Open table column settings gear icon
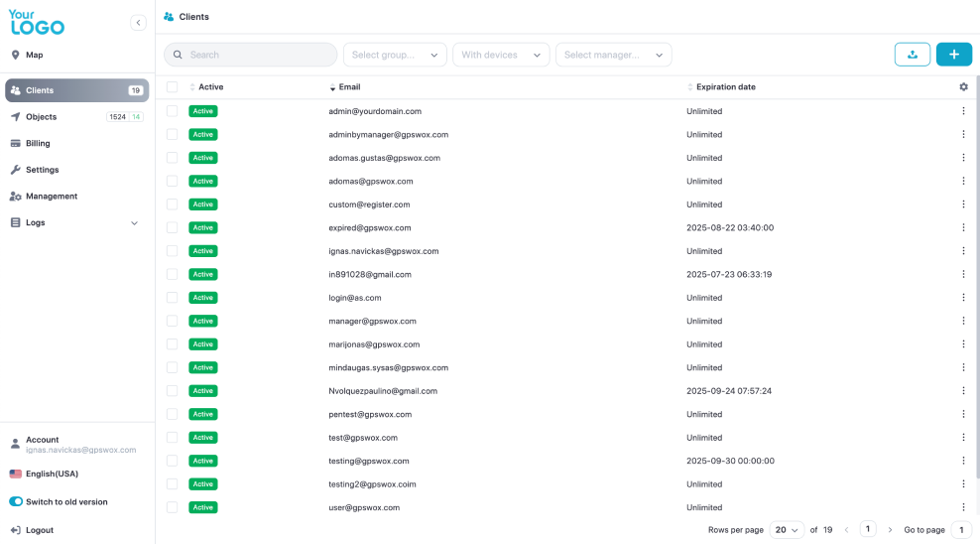The width and height of the screenshot is (980, 544). 963,87
